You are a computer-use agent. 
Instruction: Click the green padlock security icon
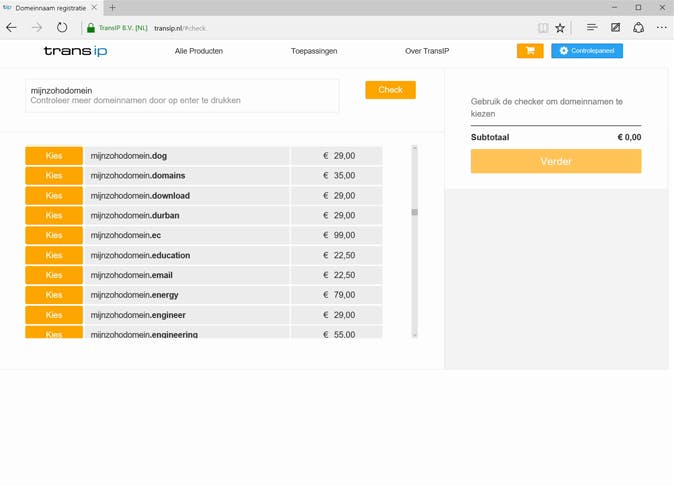(x=91, y=28)
